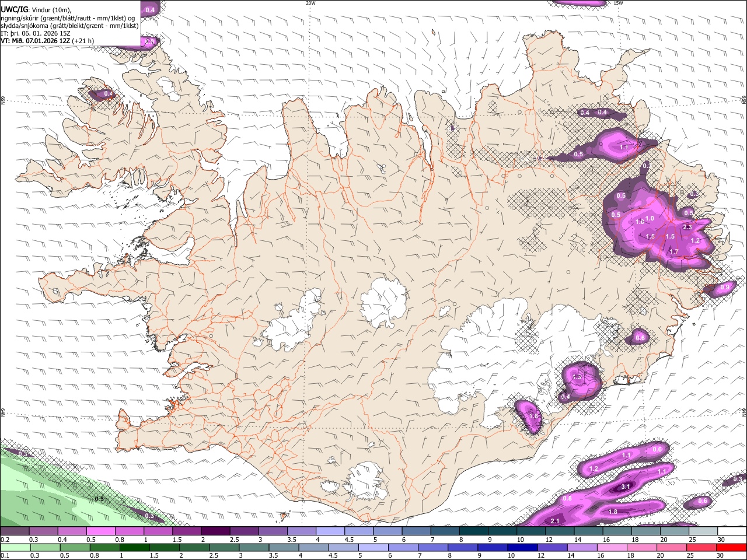This screenshot has height=560, width=747.
Task: Pick rain legend swatch between 25 and 30
Action: point(702,547)
